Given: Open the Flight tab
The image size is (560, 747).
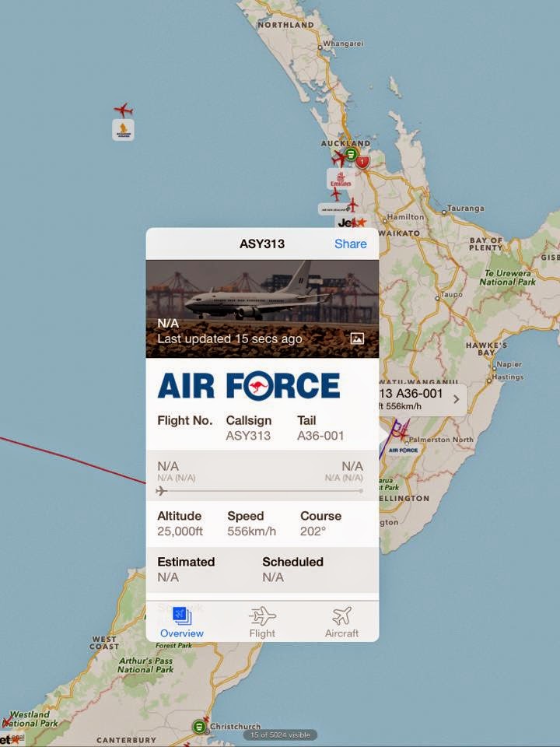Looking at the screenshot, I should (x=262, y=622).
